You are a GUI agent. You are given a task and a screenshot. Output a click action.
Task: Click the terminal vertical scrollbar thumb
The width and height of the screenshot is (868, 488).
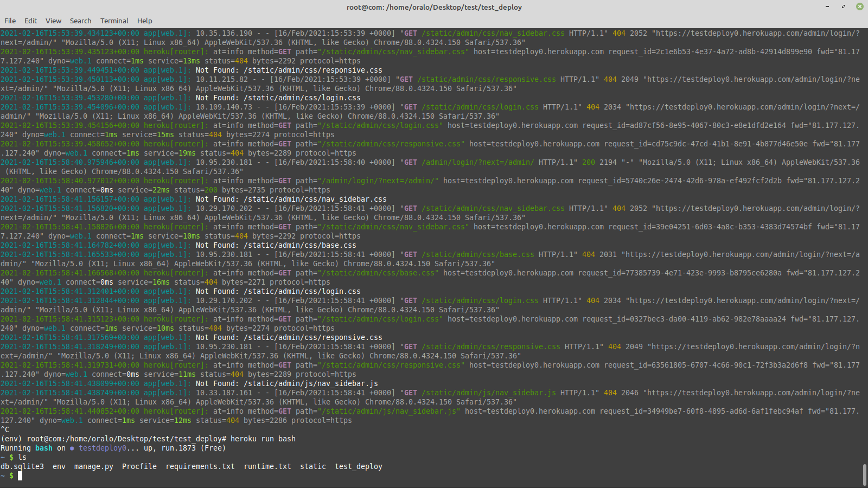865,475
